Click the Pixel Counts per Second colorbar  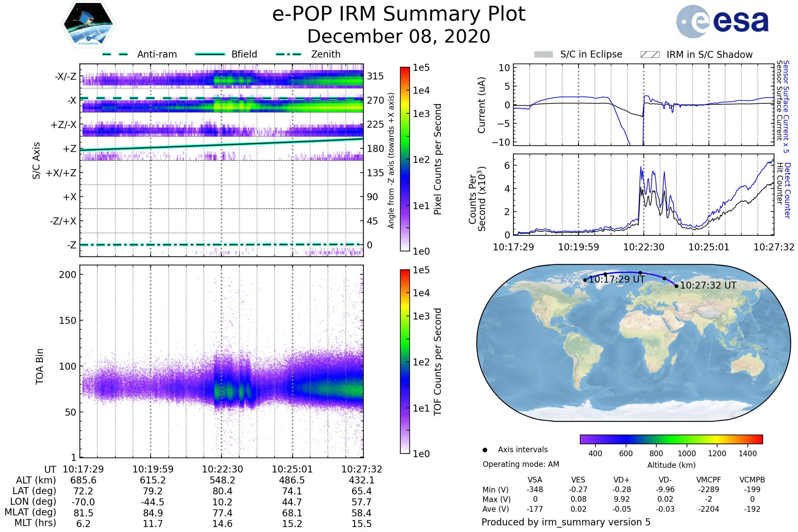click(x=405, y=159)
